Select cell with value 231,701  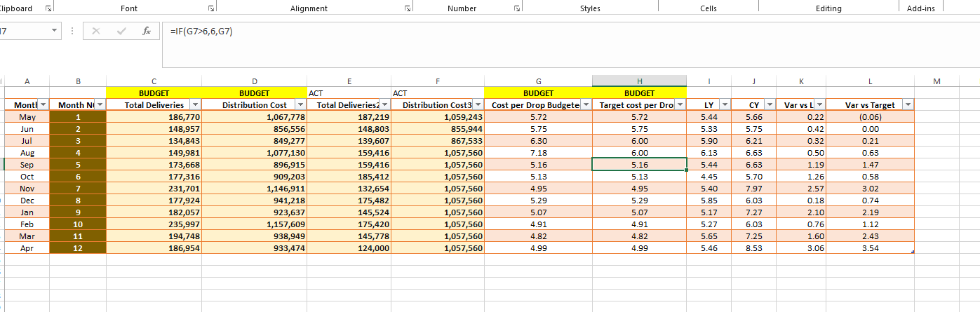click(x=154, y=189)
